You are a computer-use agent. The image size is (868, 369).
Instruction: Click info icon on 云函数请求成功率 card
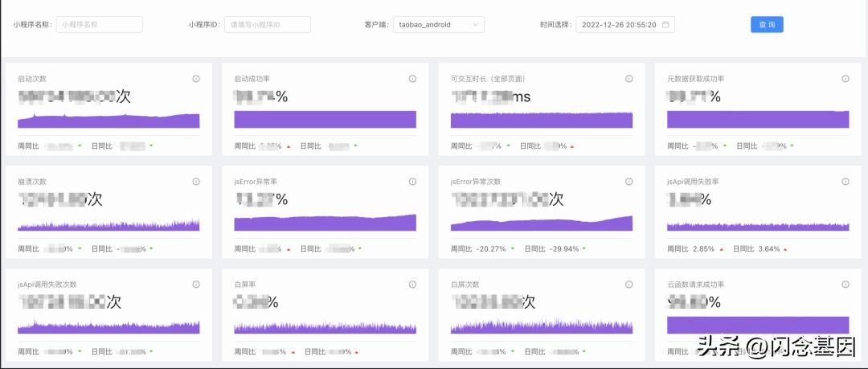[845, 285]
